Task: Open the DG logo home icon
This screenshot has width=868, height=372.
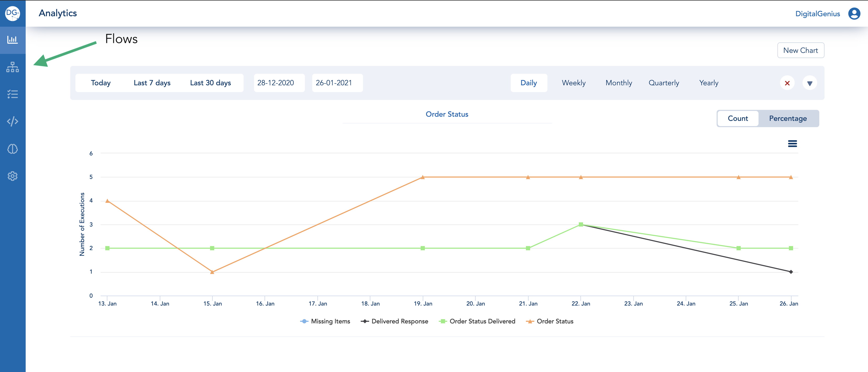Action: coord(13,13)
